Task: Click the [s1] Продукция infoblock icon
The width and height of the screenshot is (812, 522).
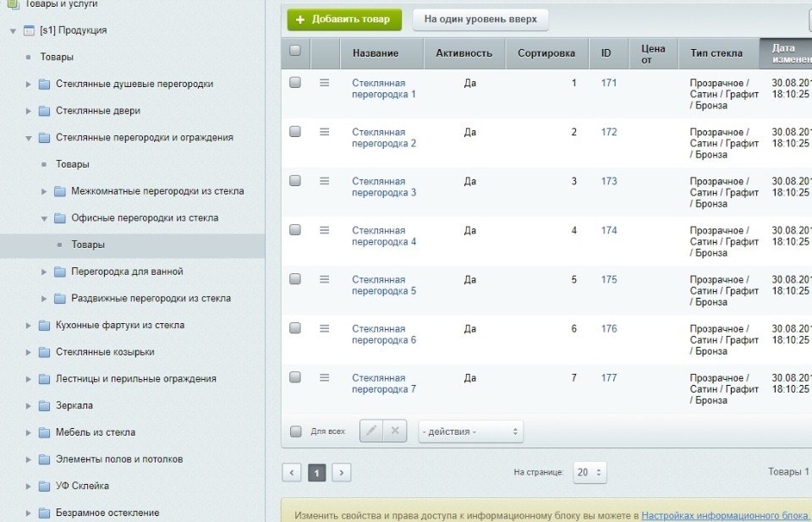Action: 29,30
